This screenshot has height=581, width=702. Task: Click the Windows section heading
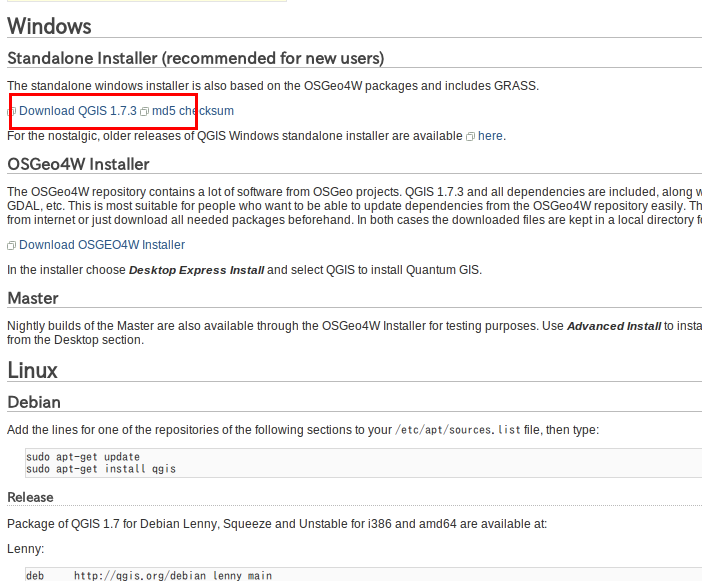[x=50, y=26]
